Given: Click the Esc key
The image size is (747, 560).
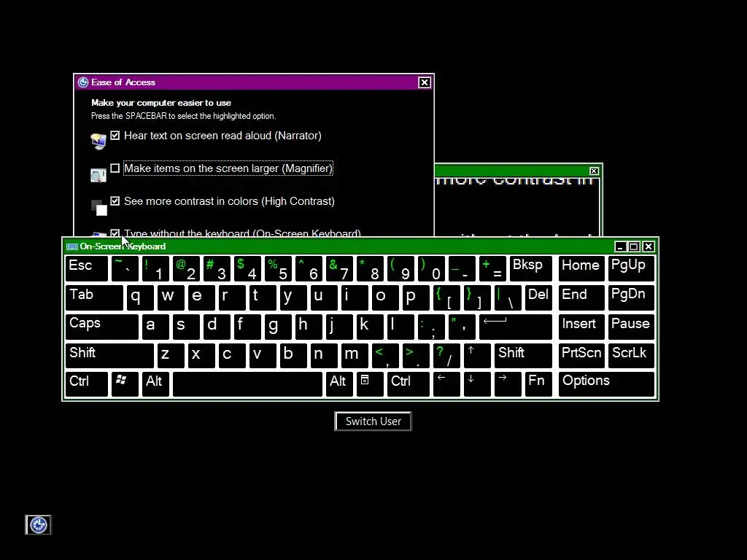Looking at the screenshot, I should [x=87, y=268].
